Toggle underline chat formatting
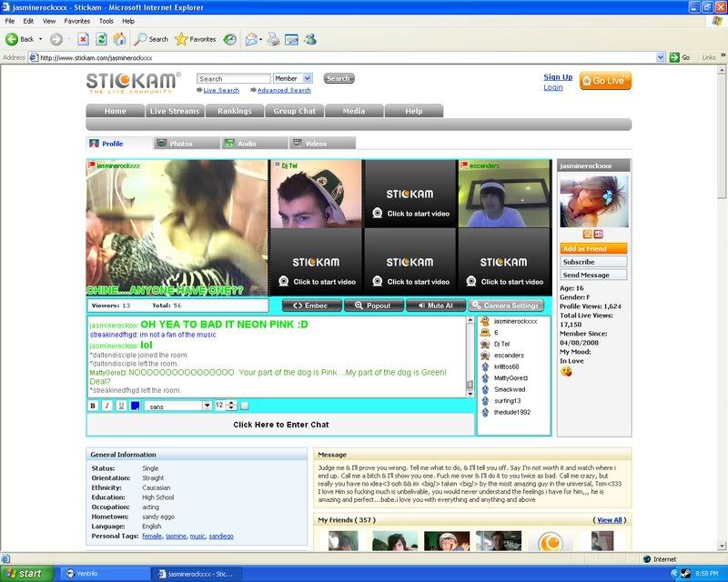Viewport: 728px width, 582px height. point(121,406)
